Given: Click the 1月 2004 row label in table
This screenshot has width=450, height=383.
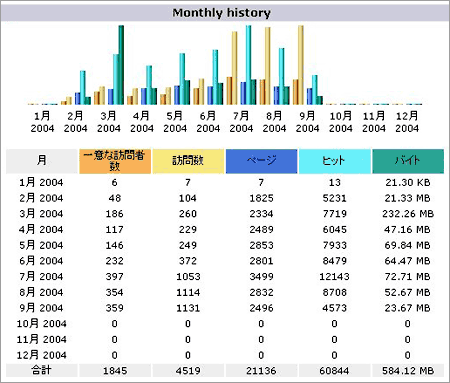Looking at the screenshot, I should tap(41, 182).
